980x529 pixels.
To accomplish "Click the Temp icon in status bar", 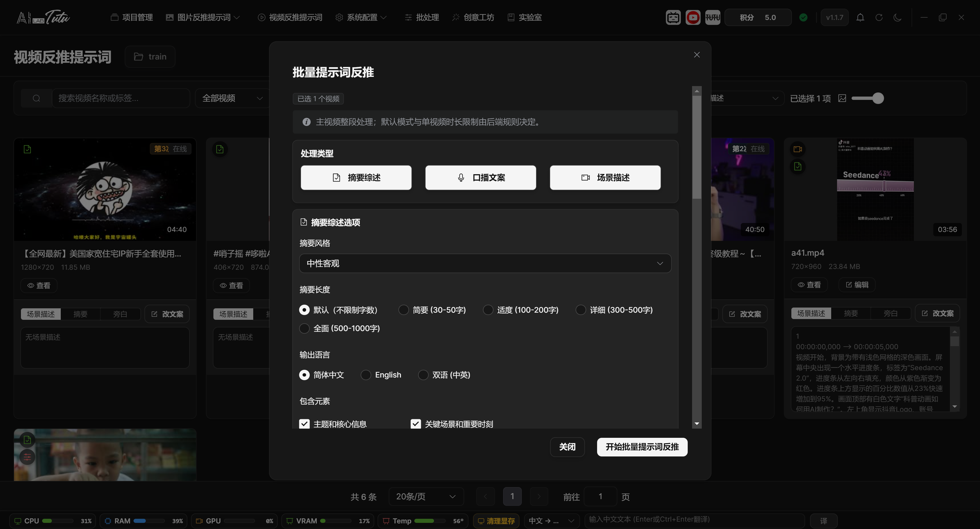I will 386,521.
